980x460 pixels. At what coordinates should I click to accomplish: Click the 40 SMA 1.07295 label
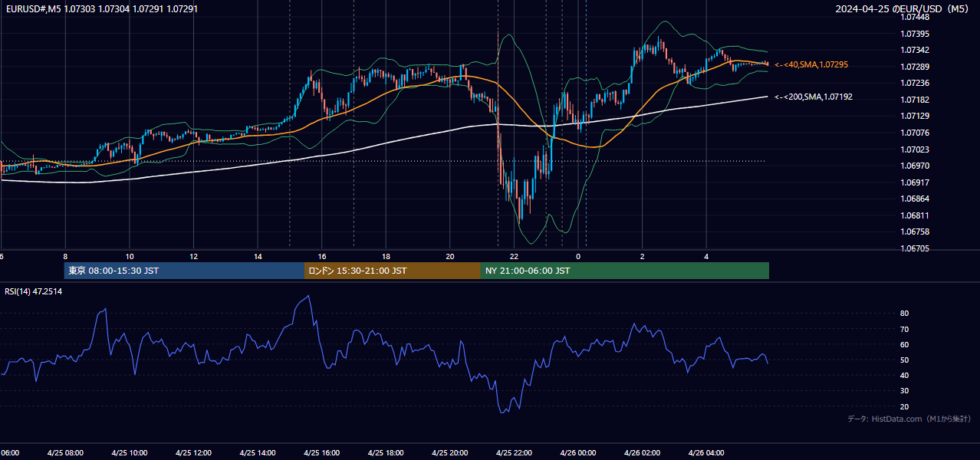[x=811, y=65]
